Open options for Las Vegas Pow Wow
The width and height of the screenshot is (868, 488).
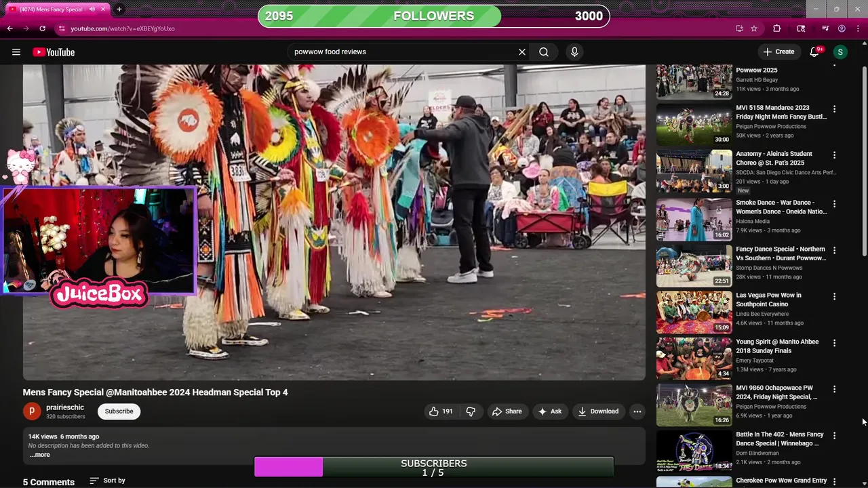tap(834, 296)
